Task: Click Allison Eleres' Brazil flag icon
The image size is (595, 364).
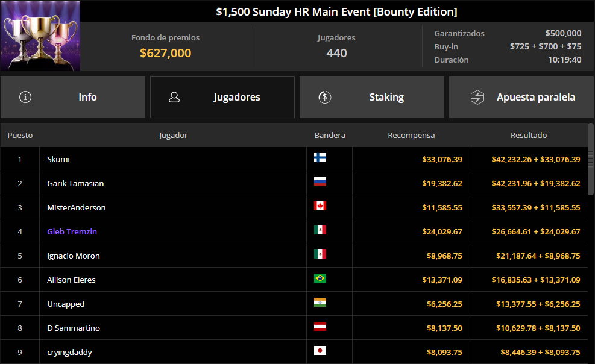Action: pos(320,278)
